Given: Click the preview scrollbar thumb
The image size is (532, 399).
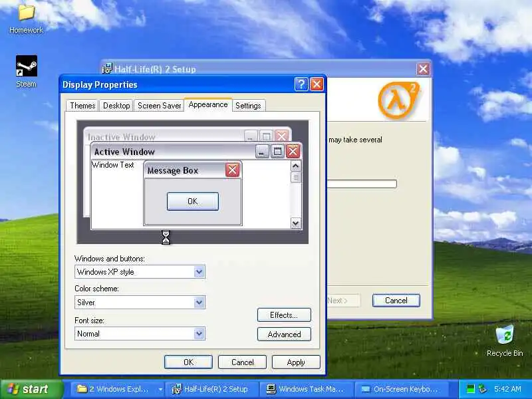Looking at the screenshot, I should tap(295, 178).
